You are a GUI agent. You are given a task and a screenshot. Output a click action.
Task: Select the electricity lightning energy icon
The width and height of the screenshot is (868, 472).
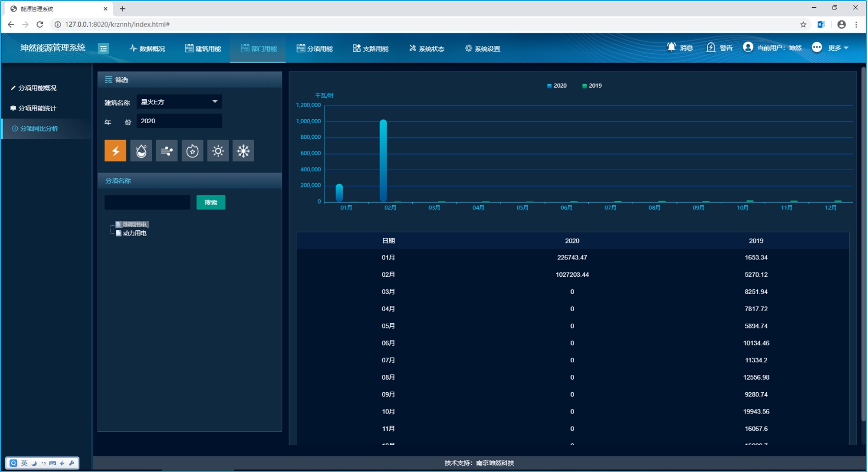pyautogui.click(x=115, y=151)
